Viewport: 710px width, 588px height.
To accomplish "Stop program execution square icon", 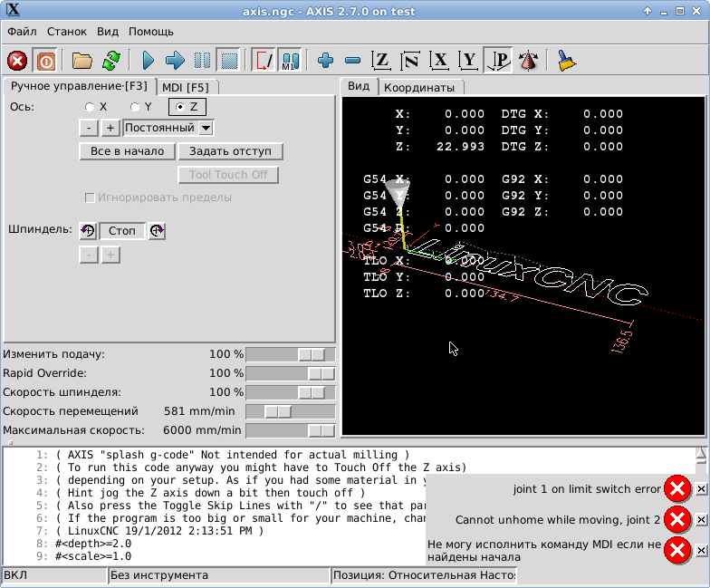I will (x=228, y=61).
